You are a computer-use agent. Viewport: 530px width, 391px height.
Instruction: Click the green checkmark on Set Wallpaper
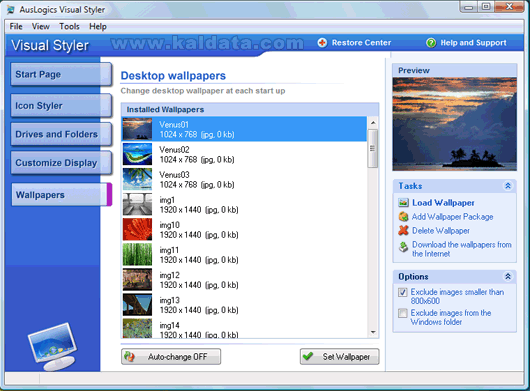point(308,356)
